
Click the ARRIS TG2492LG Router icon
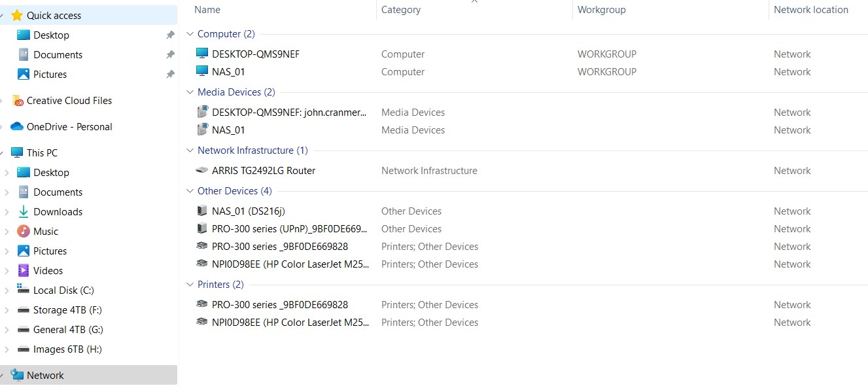(x=202, y=171)
